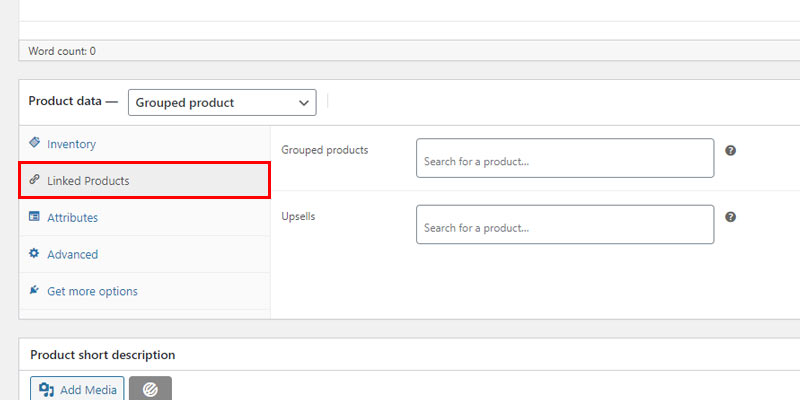Click the Attributes list icon
This screenshot has width=800, height=400.
[x=34, y=216]
